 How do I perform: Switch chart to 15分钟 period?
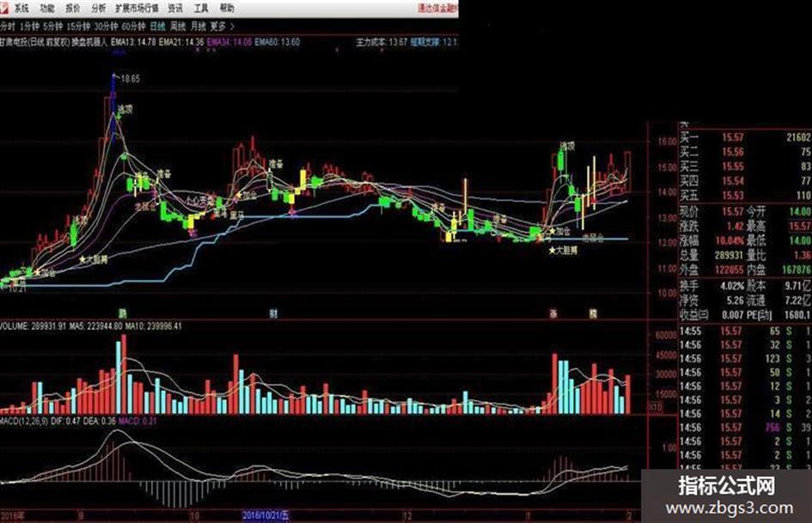tap(79, 26)
